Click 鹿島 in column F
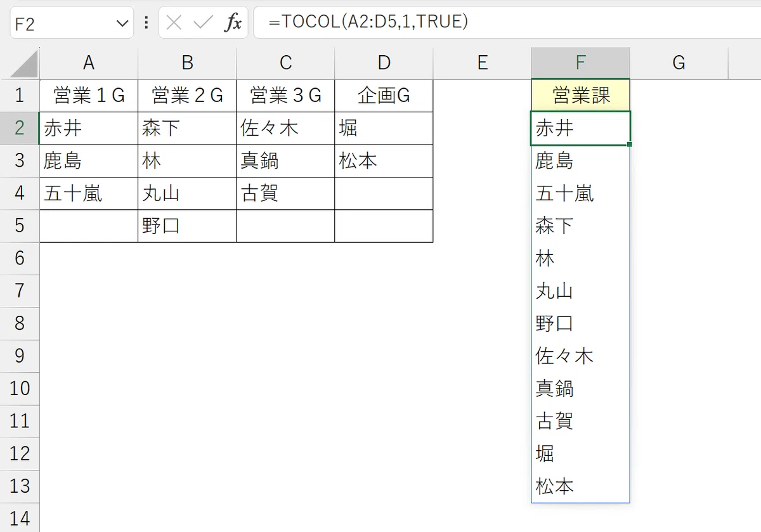761x532 pixels. point(580,161)
